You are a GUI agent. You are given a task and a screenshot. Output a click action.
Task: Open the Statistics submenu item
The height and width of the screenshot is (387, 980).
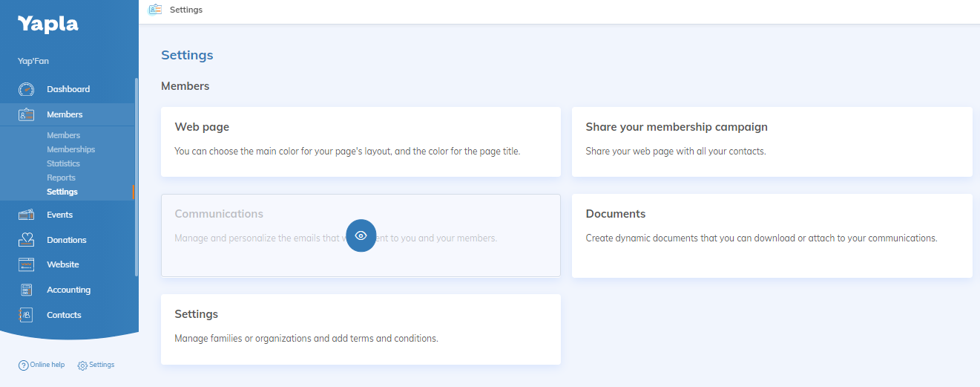63,163
